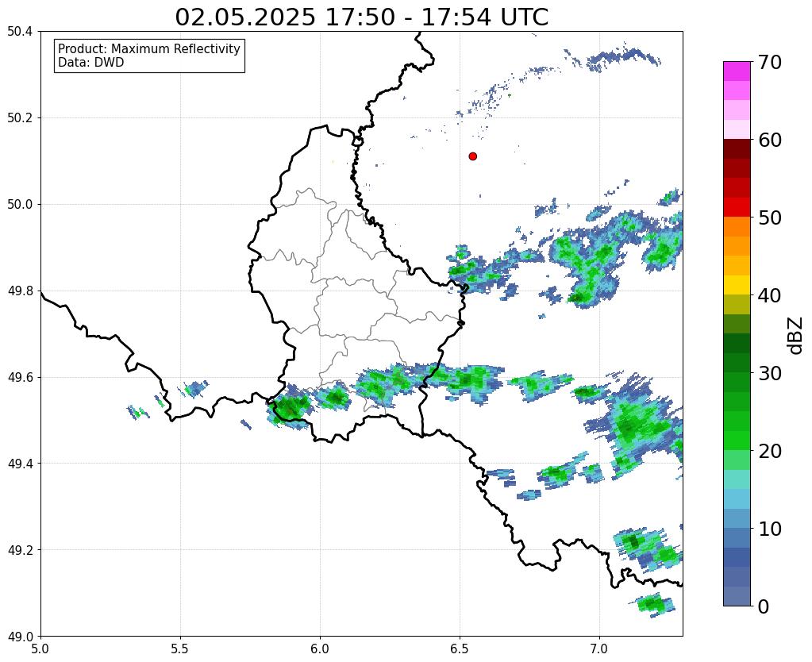Viewport: 812px width, 662px height.
Task: Click the light blue colorbar segment between 10 and 20
Action: coord(737,498)
